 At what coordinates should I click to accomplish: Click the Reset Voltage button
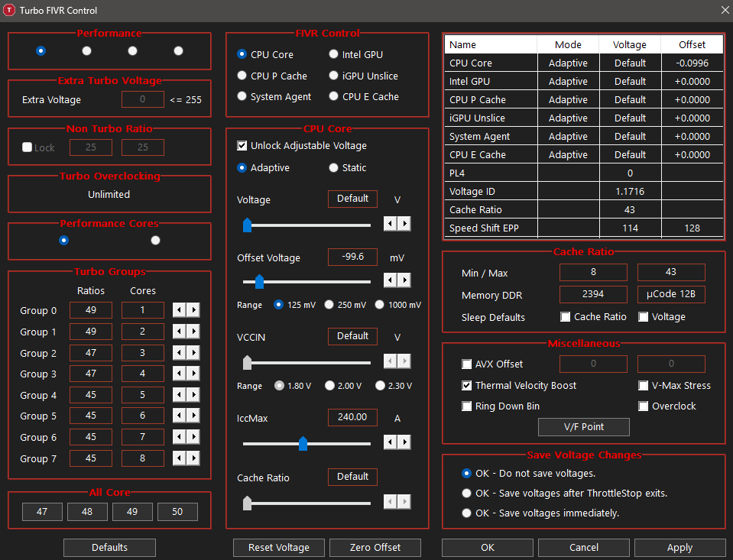[x=279, y=547]
